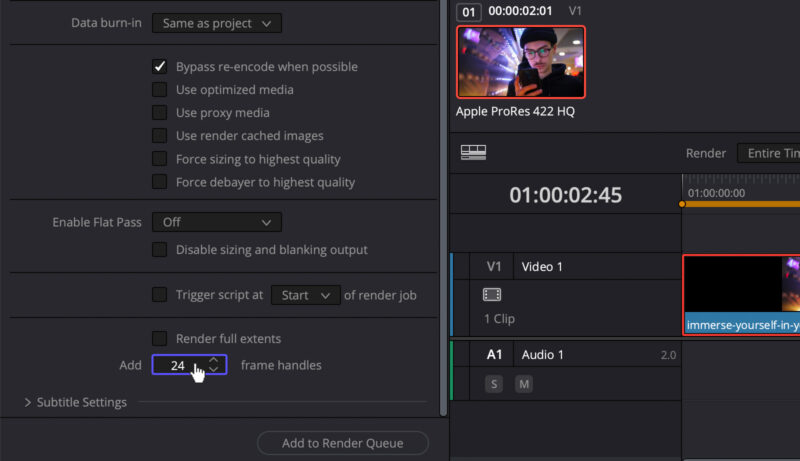Click the Audio 1 track name
This screenshot has width=800, height=461.
(542, 355)
